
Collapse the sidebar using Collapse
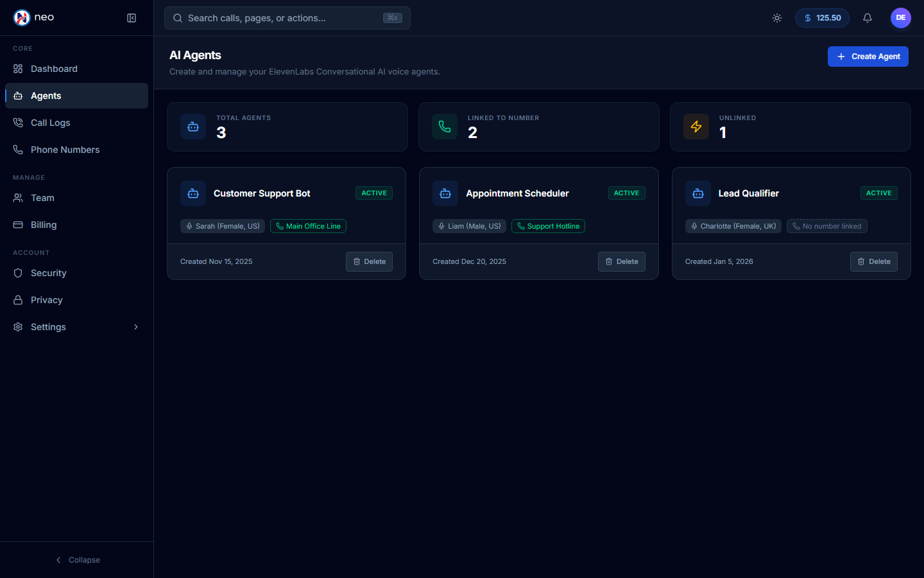coord(77,560)
